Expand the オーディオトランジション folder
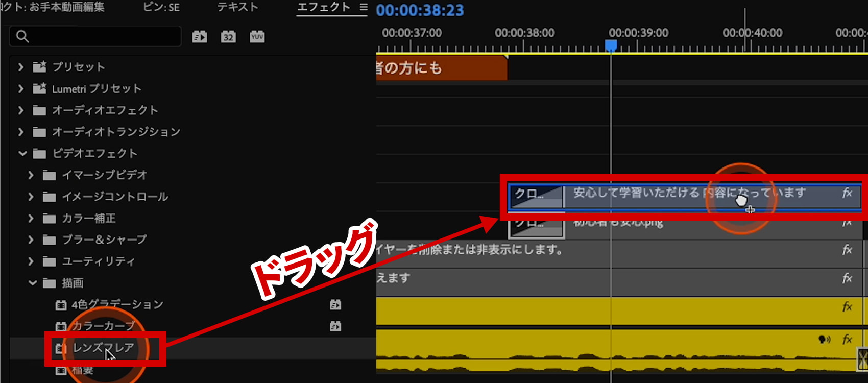 tap(20, 132)
